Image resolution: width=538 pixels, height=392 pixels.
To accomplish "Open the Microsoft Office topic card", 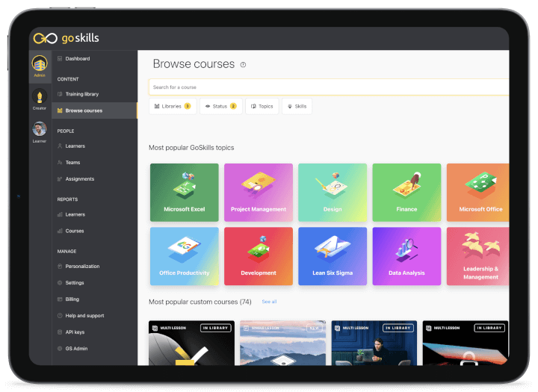I will point(478,193).
